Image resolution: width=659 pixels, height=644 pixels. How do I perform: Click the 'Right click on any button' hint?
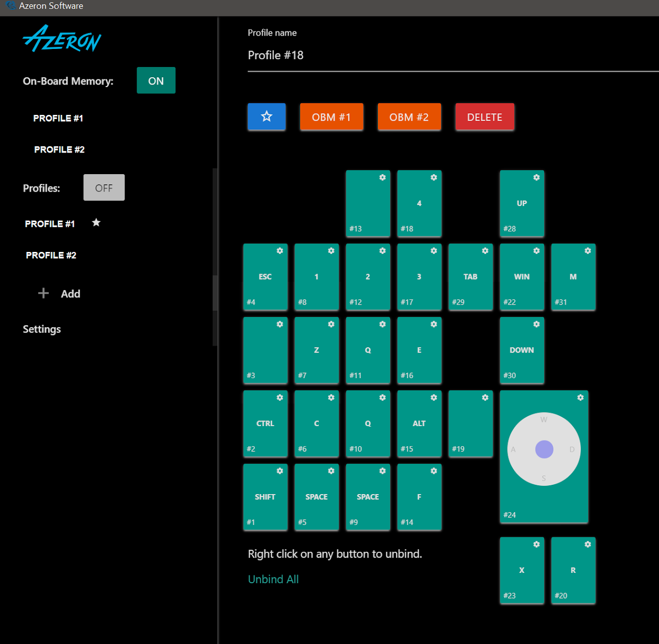pyautogui.click(x=335, y=554)
